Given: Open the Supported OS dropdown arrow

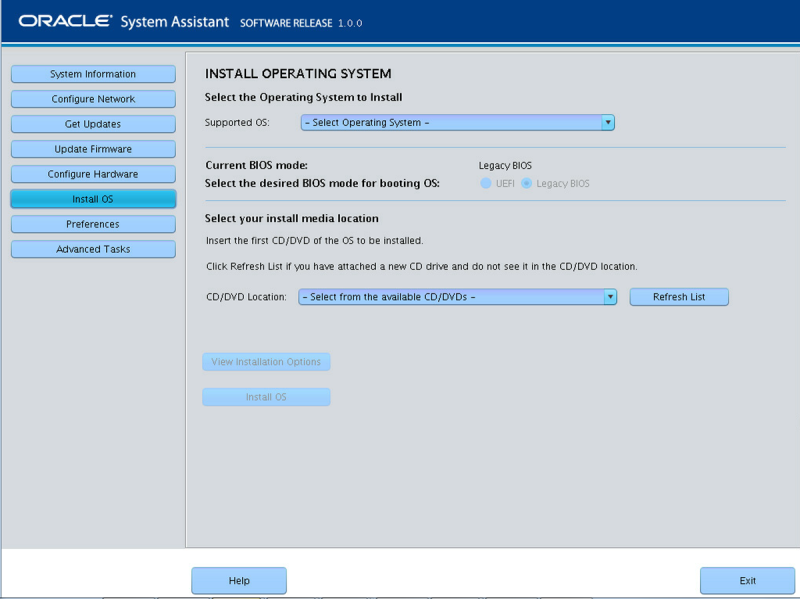Looking at the screenshot, I should (x=608, y=122).
